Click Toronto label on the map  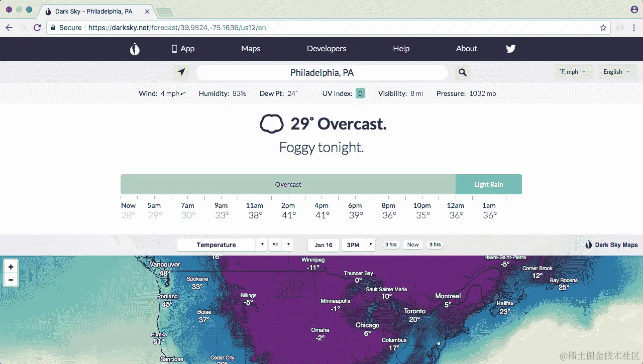point(415,311)
